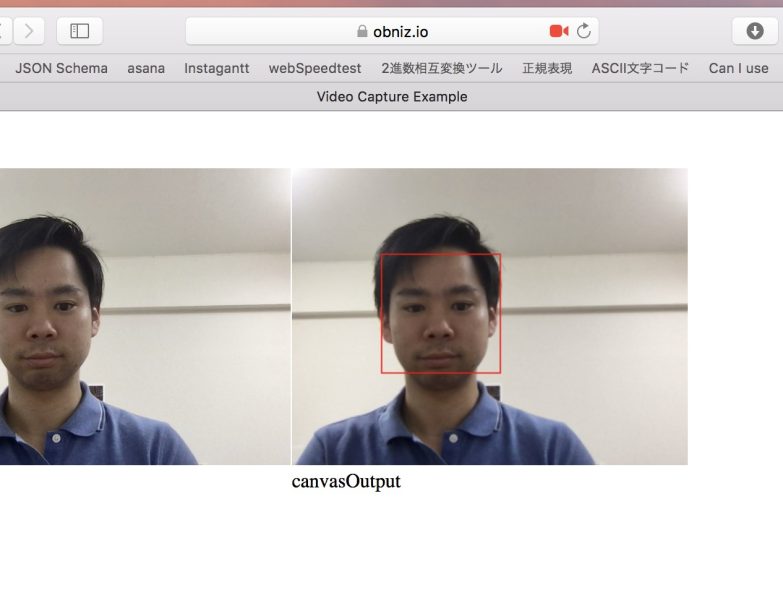Viewport: 783px width, 600px height.
Task: Open the JSON Schema bookmark
Action: (x=61, y=68)
